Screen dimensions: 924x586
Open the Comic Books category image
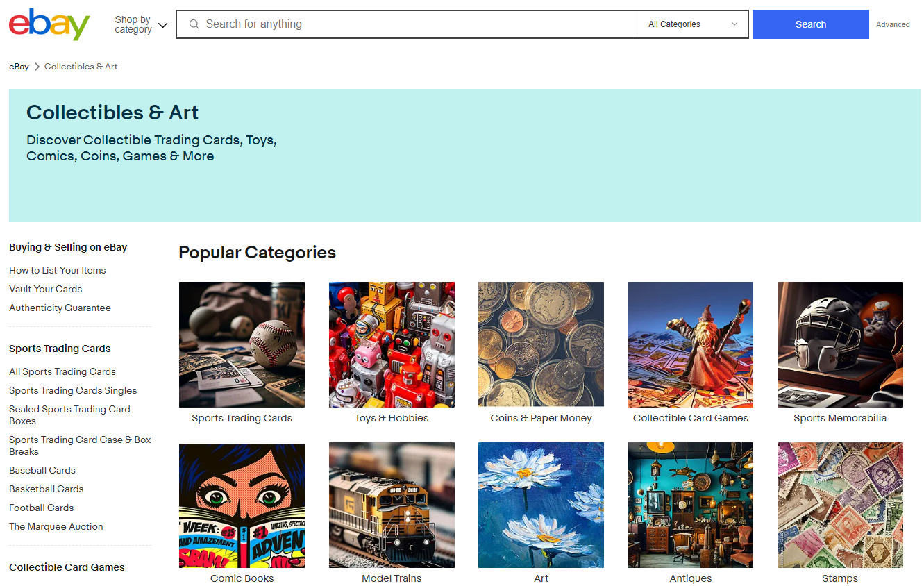point(242,505)
